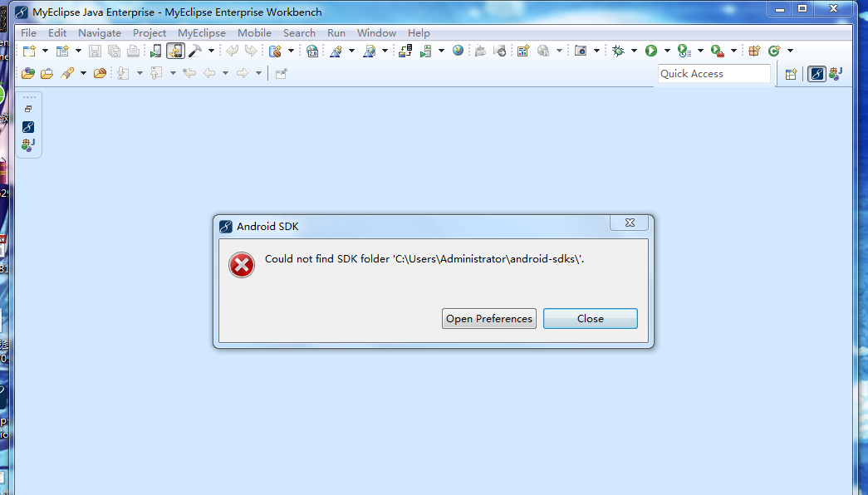
Task: Open dropdown arrow beside camera icon
Action: click(596, 51)
